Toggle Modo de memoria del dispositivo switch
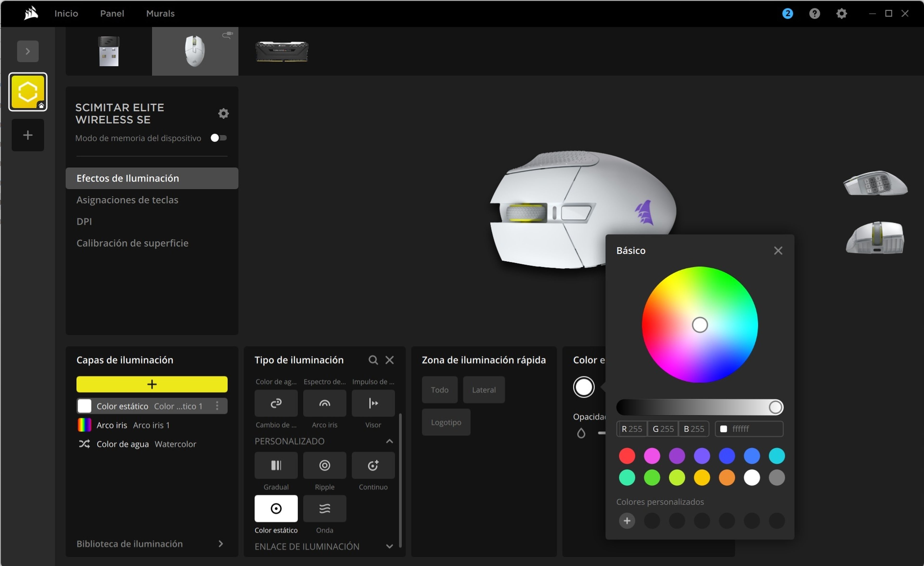 (x=218, y=138)
